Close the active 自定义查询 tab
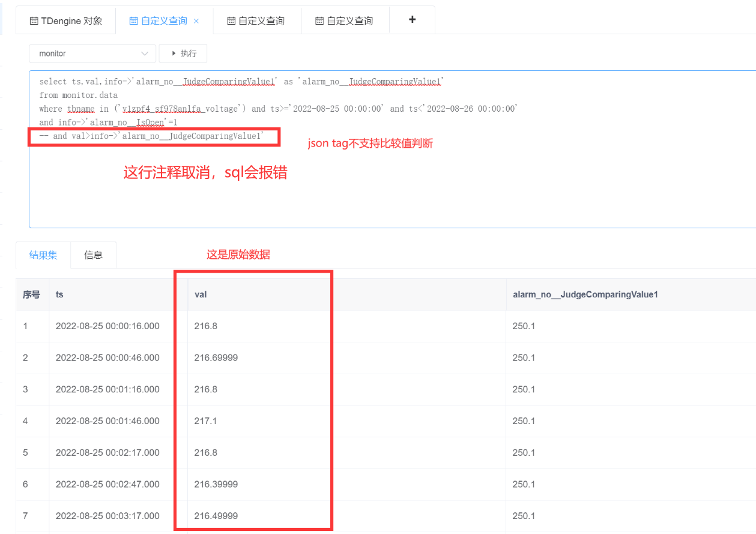 tap(196, 20)
